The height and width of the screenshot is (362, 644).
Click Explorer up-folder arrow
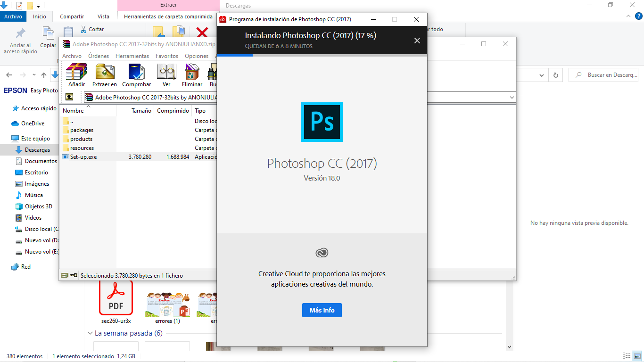point(44,75)
